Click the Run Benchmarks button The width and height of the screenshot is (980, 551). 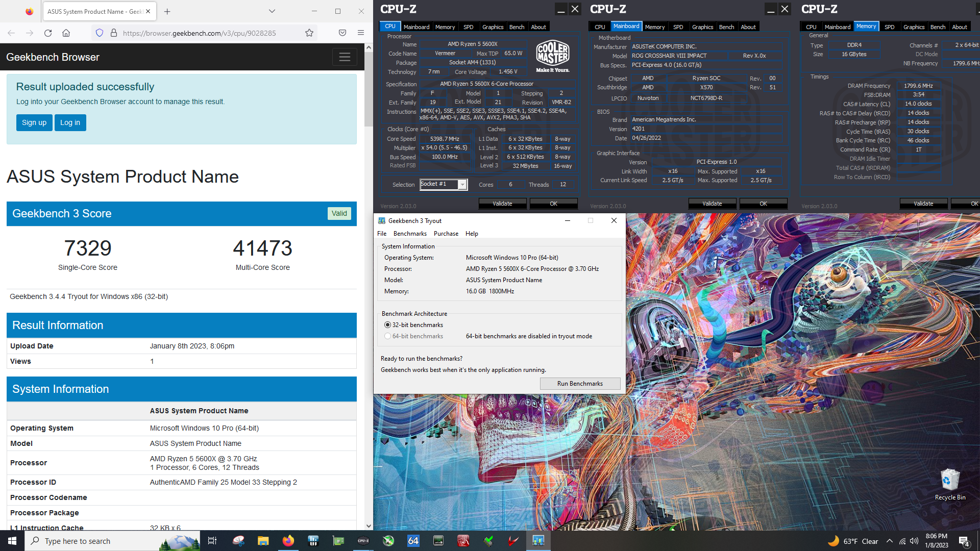580,384
